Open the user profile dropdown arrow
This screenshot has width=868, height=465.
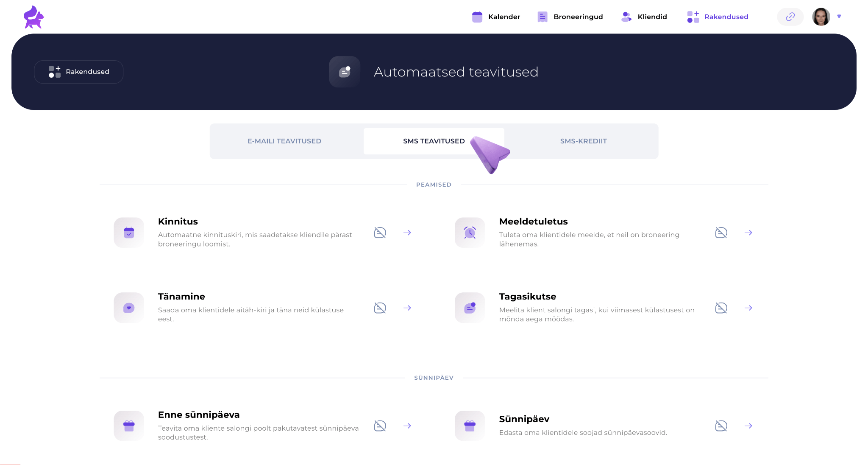coord(839,17)
